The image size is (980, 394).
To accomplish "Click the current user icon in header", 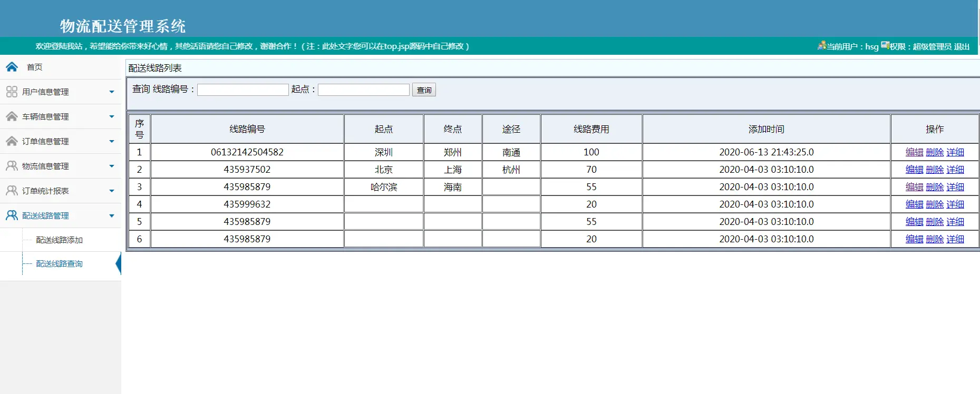I will 821,46.
